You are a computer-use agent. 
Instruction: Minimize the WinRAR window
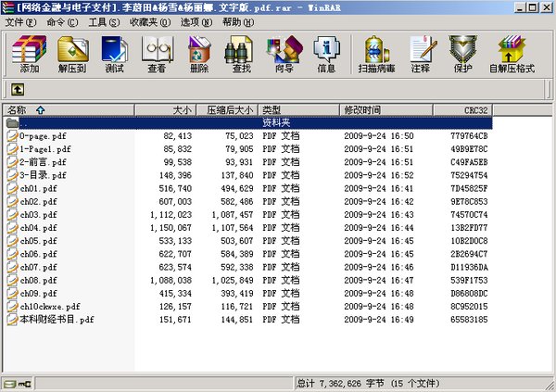click(x=520, y=7)
